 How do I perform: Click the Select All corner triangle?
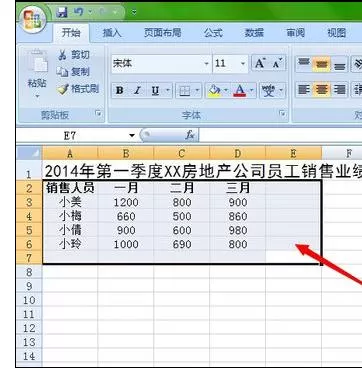point(30,153)
